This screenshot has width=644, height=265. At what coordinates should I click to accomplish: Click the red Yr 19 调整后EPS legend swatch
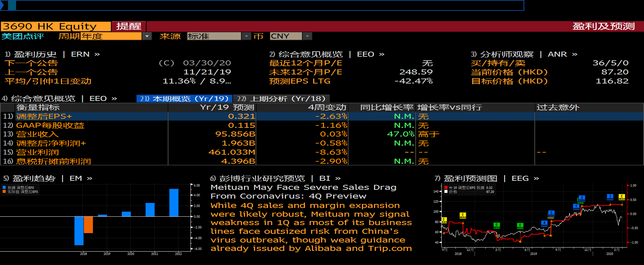click(x=446, y=188)
